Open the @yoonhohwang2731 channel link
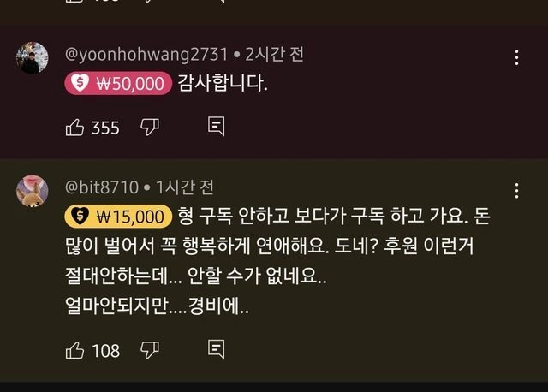The width and height of the screenshot is (548, 392). pos(146,55)
